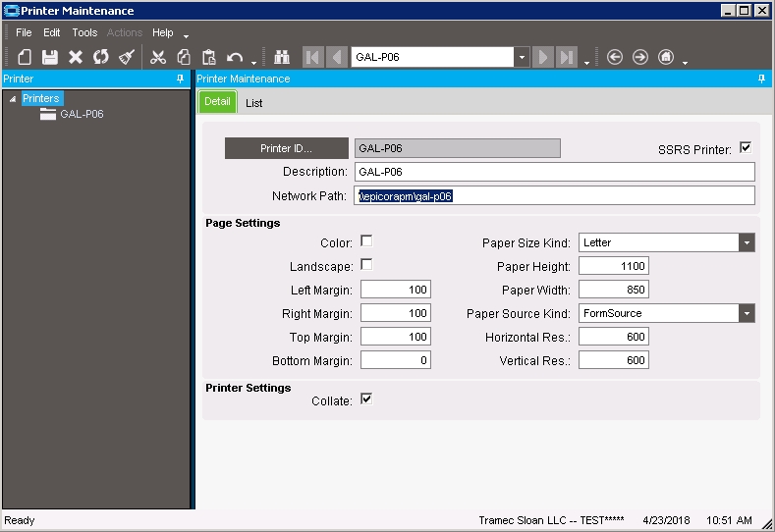The width and height of the screenshot is (775, 532).
Task: Clear the form using the broom icon
Action: (127, 57)
